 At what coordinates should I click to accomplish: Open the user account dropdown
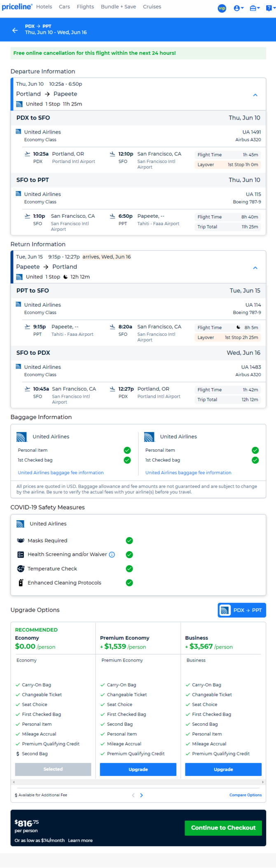point(239,8)
